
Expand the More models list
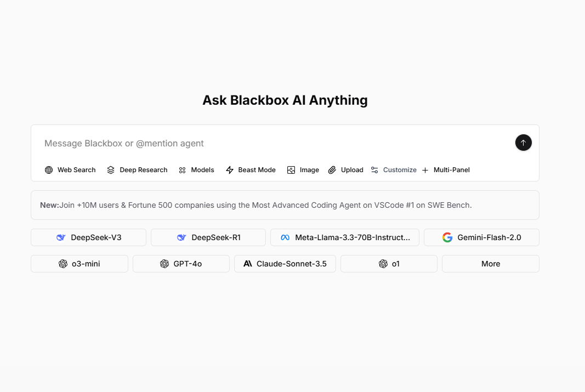click(x=491, y=264)
